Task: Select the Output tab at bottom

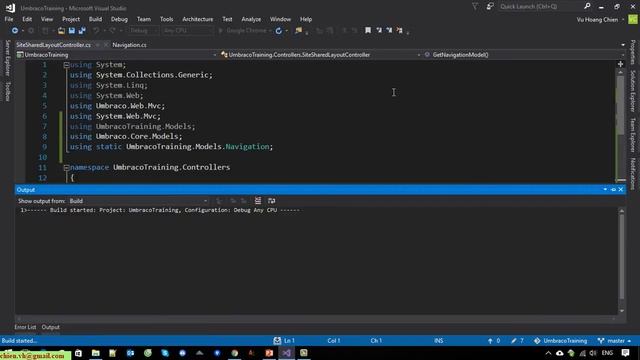Action: pos(51,327)
